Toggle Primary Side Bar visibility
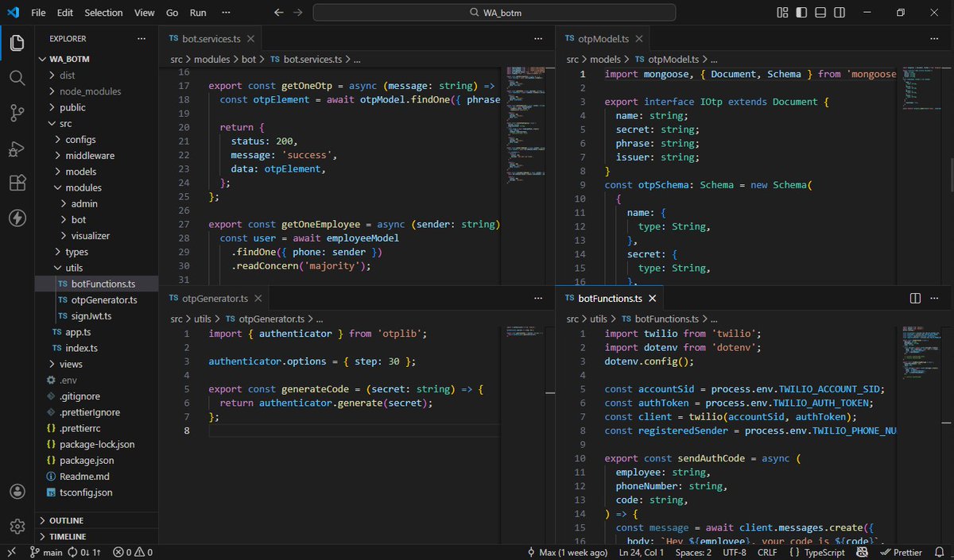Screen dimensions: 954x560 tap(801, 13)
